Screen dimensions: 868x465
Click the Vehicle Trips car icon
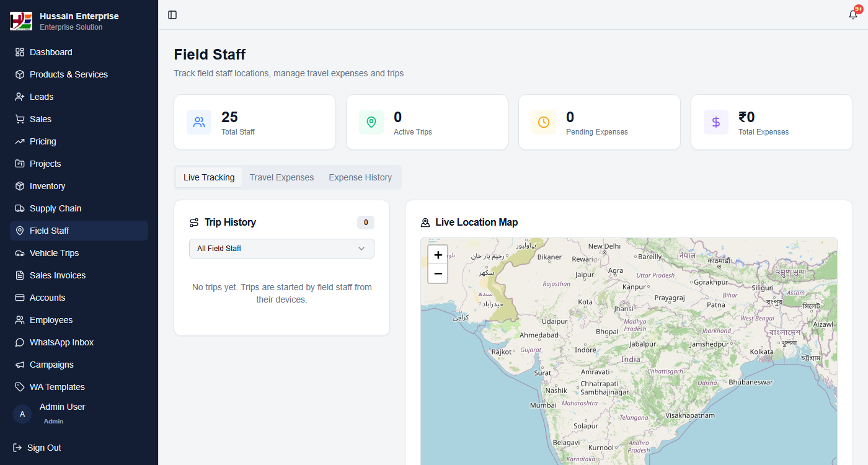tap(20, 253)
